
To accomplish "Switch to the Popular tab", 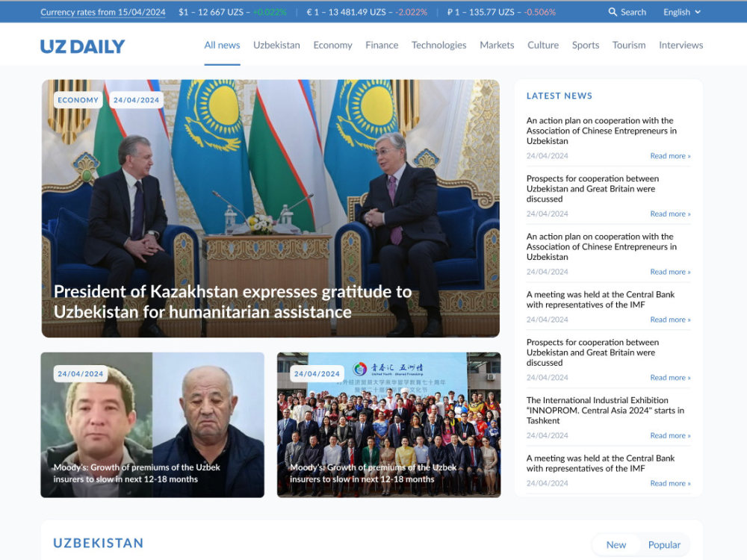I will pos(664,545).
